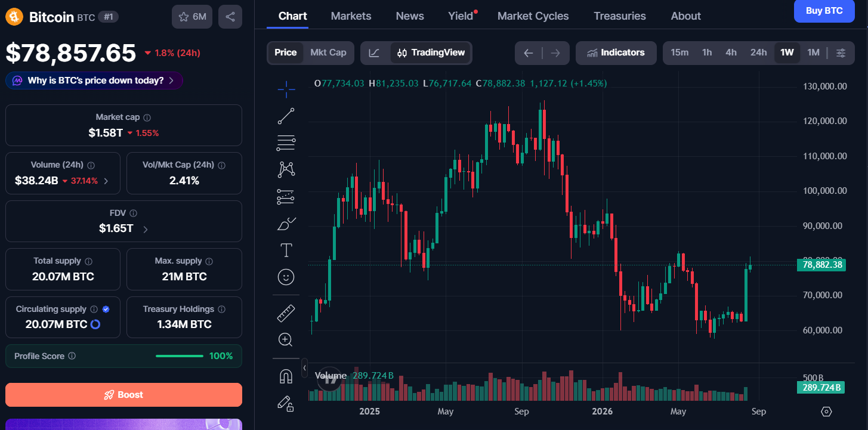Expand the Volume (24h) details chevron

pos(106,181)
